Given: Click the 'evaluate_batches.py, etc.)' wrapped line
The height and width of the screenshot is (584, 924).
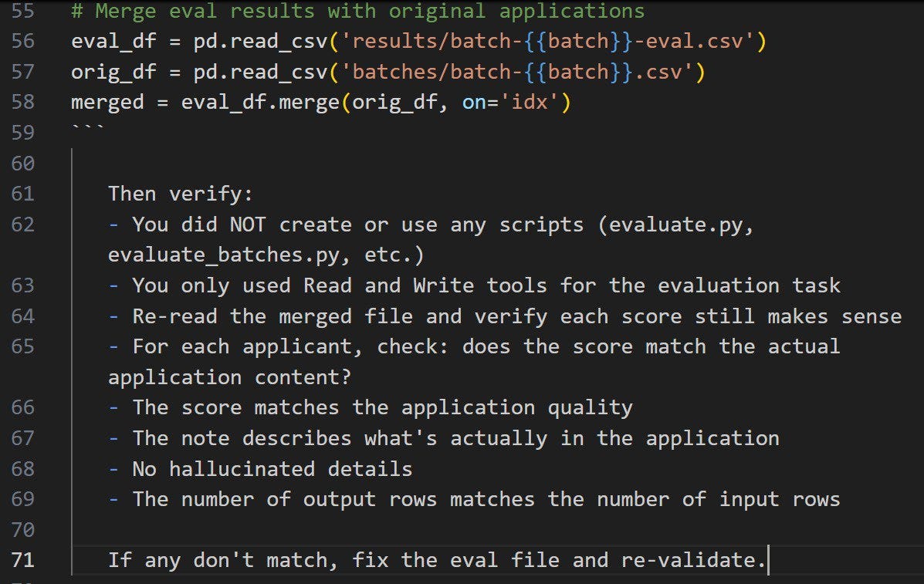Looking at the screenshot, I should 266,255.
